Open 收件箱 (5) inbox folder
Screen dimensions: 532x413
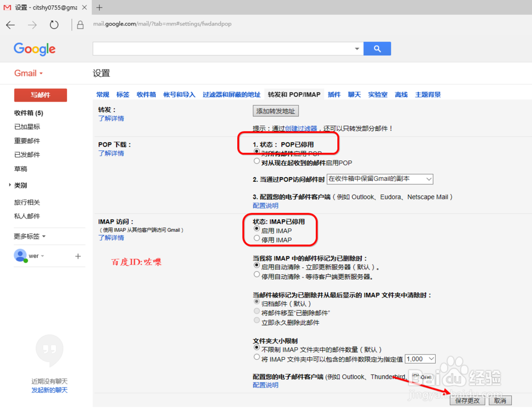point(29,113)
